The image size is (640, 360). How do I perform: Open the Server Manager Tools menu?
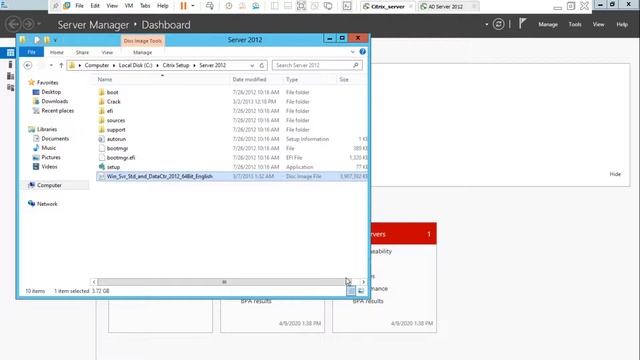coord(575,24)
